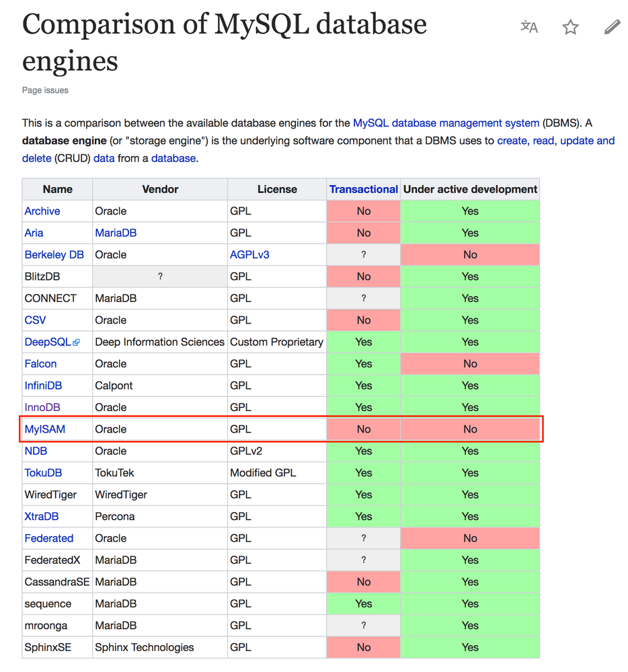Viewport: 628px width, 672px height.
Task: Open the visited InnoDB link
Action: [x=42, y=407]
